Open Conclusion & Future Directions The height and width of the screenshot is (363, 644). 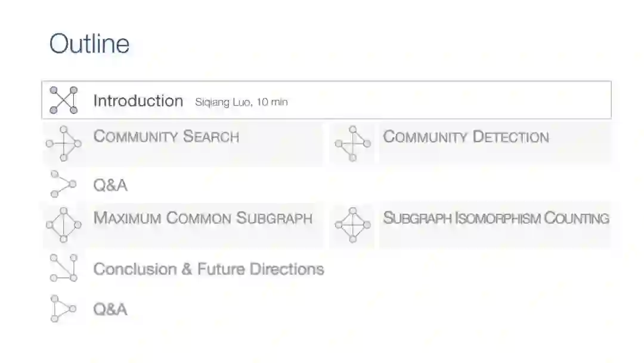point(209,269)
